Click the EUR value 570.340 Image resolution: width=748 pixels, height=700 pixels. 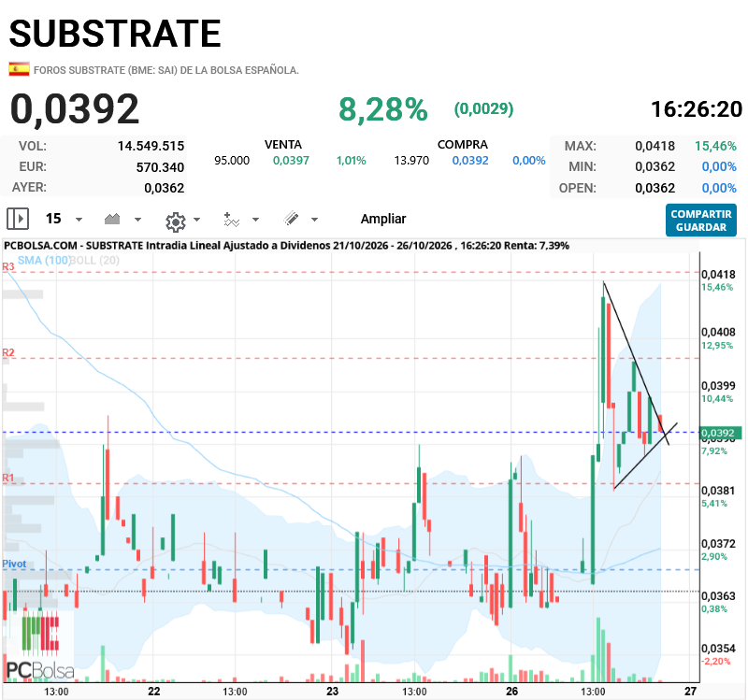[160, 167]
